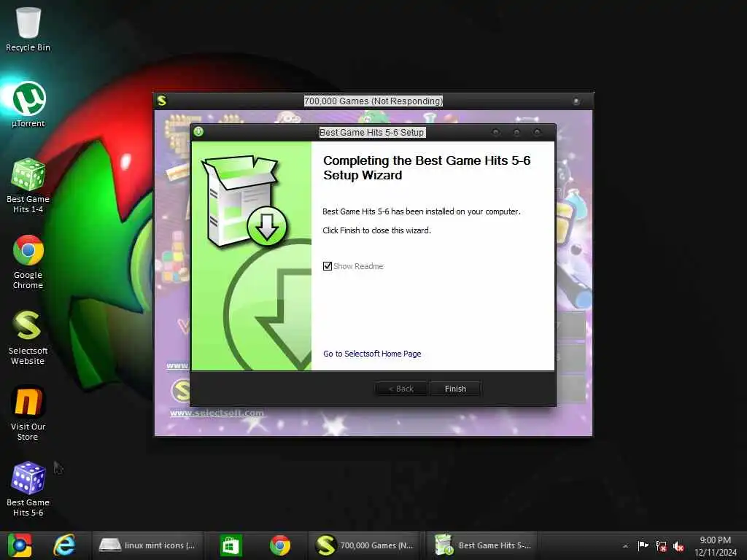Uncheck the Show Readme checkbox
The width and height of the screenshot is (747, 560).
click(x=328, y=266)
